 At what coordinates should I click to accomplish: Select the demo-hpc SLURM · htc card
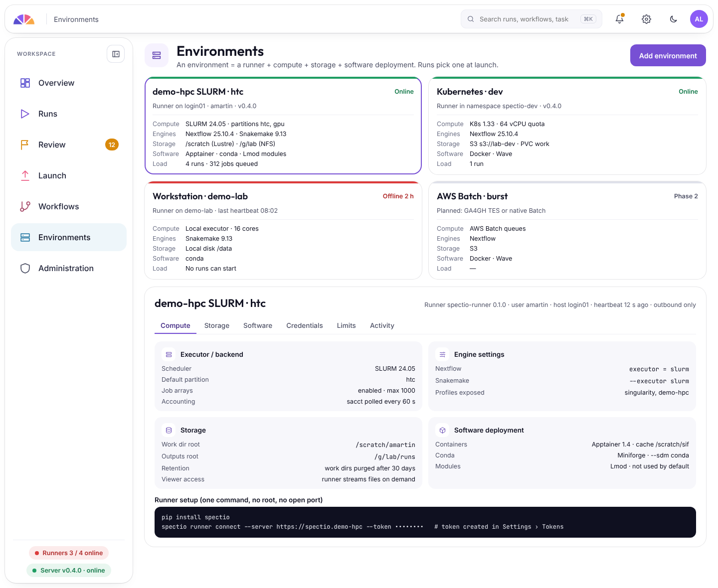283,126
